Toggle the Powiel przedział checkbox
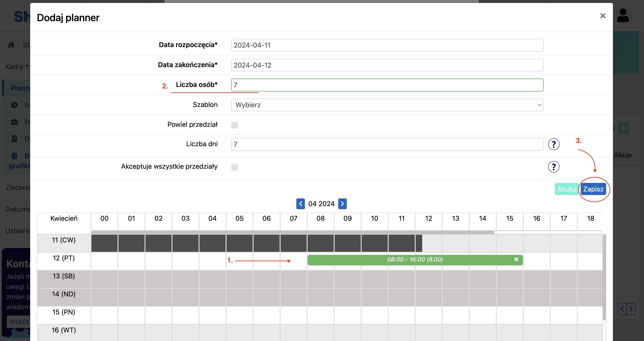This screenshot has height=341, width=644. (234, 125)
